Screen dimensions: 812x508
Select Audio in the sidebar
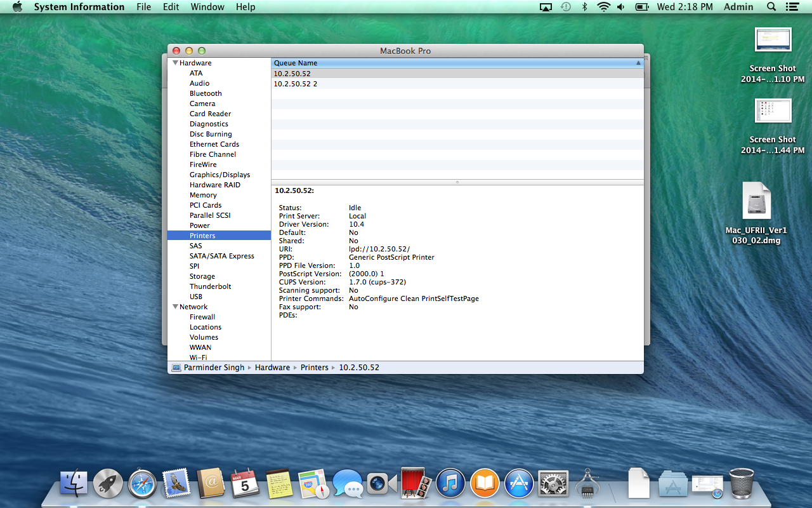[x=199, y=83]
